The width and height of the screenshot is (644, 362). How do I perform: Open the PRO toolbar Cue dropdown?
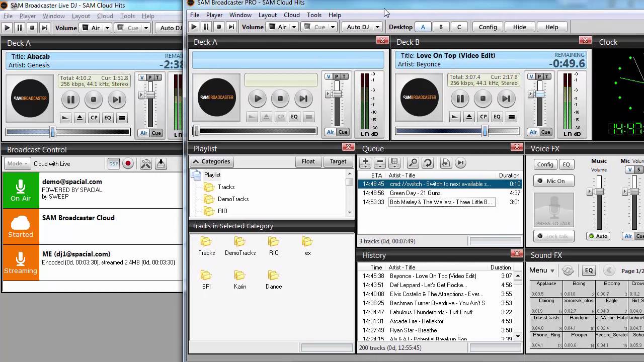click(333, 27)
